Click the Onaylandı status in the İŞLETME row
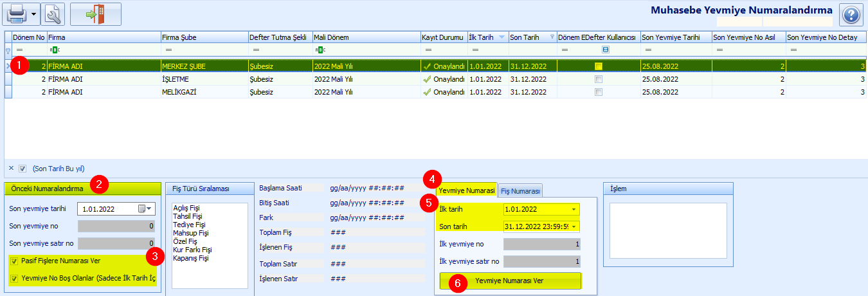Image resolution: width=868 pixels, height=296 pixels. [x=444, y=79]
